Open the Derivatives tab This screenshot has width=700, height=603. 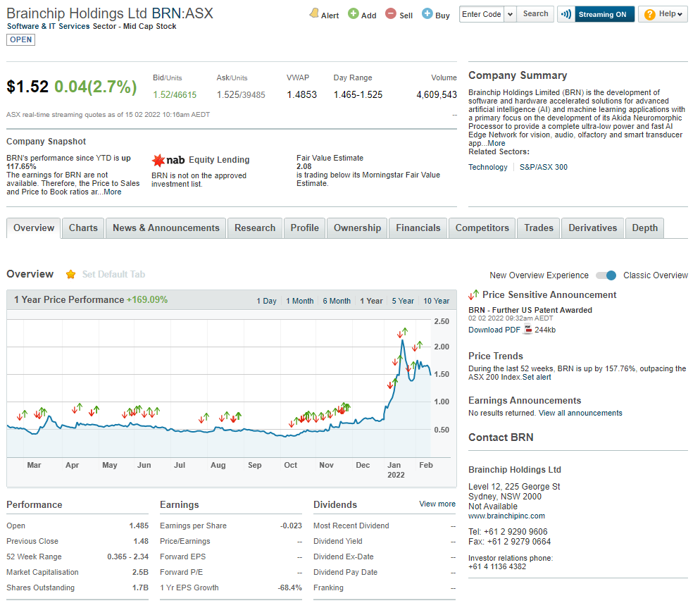pyautogui.click(x=592, y=228)
